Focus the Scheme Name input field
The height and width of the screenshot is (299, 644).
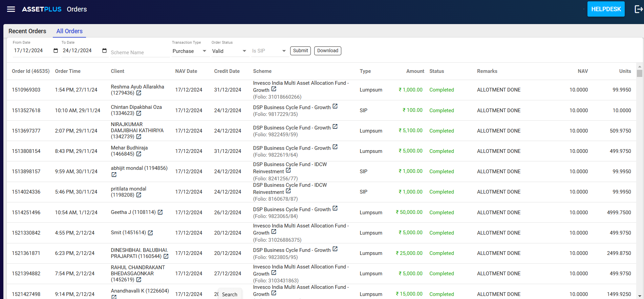pyautogui.click(x=140, y=53)
